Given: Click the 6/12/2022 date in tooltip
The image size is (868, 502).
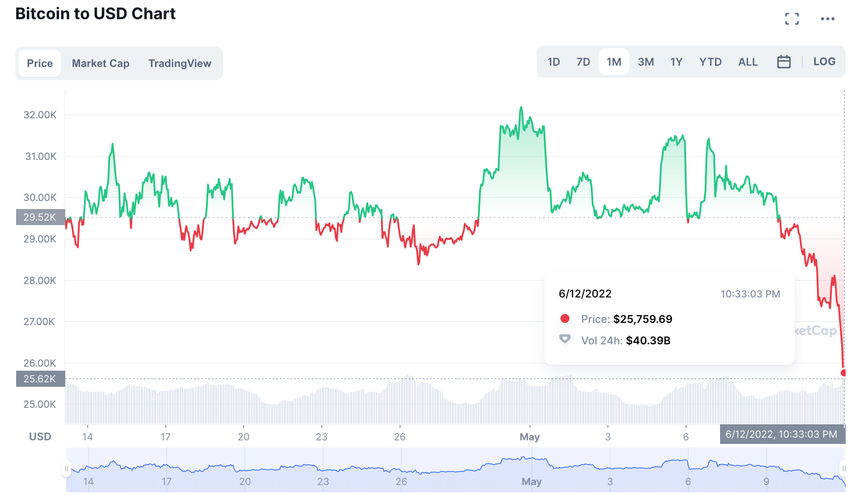Looking at the screenshot, I should (585, 293).
